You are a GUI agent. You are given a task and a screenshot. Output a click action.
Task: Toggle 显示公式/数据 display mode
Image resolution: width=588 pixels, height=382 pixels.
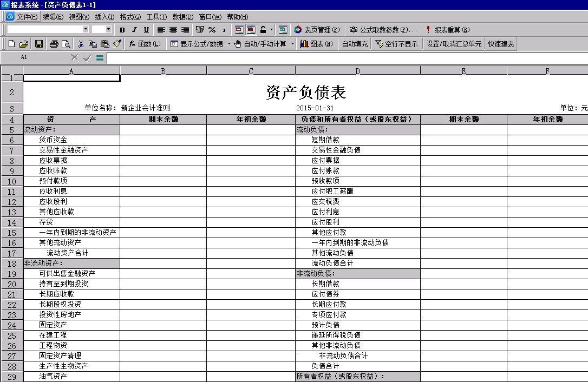[197, 44]
